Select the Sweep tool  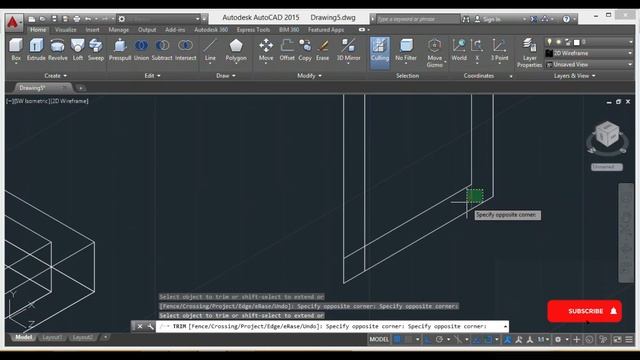tap(96, 50)
